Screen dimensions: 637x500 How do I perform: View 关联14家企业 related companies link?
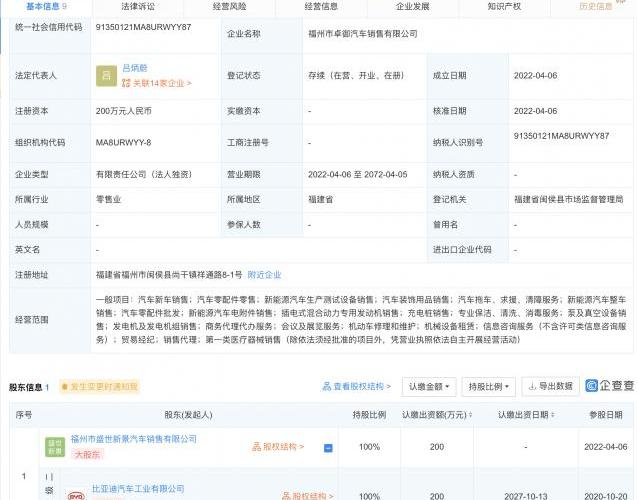tap(157, 83)
